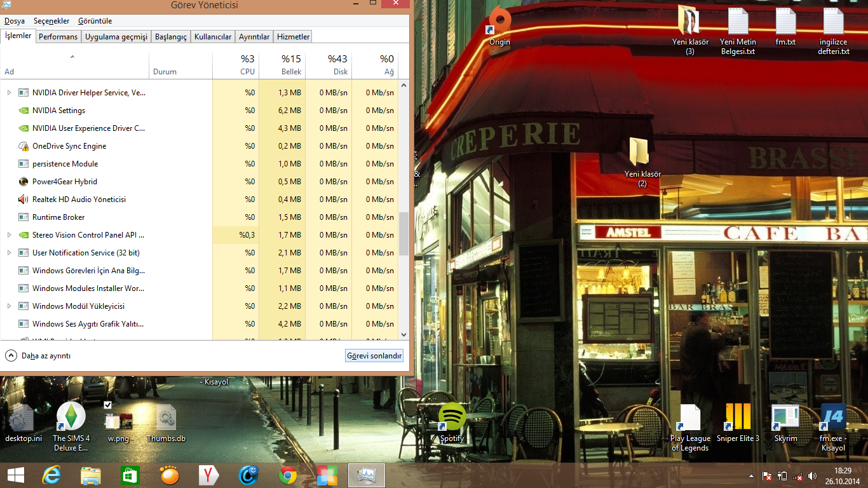Open Windows Store from the taskbar

(130, 475)
